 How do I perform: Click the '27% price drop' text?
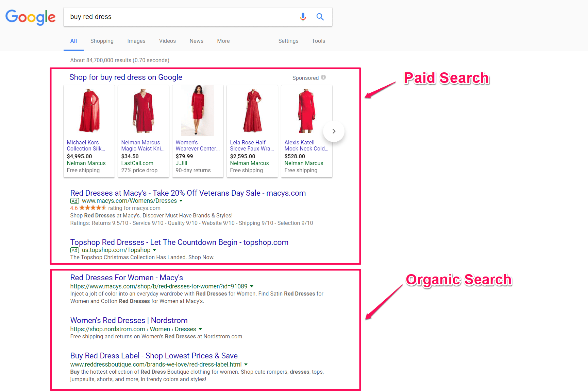click(139, 171)
